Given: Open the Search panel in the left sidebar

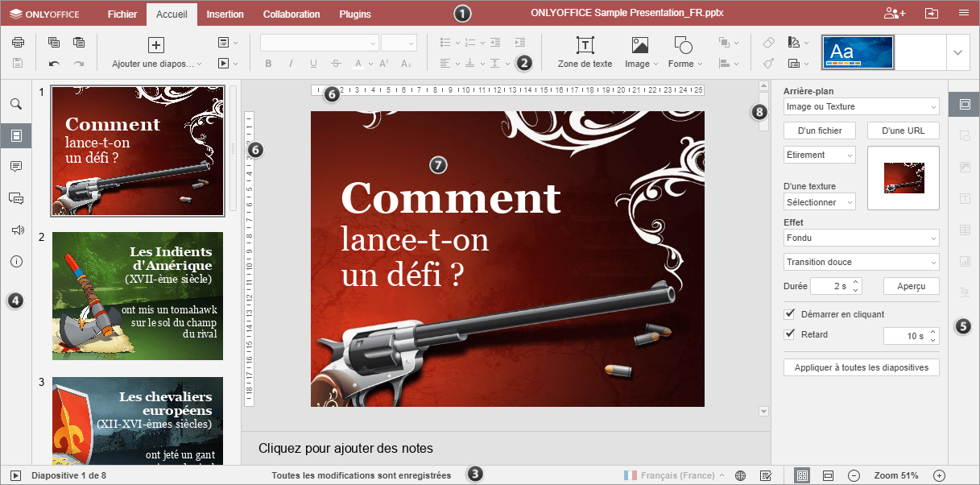Looking at the screenshot, I should (x=16, y=104).
